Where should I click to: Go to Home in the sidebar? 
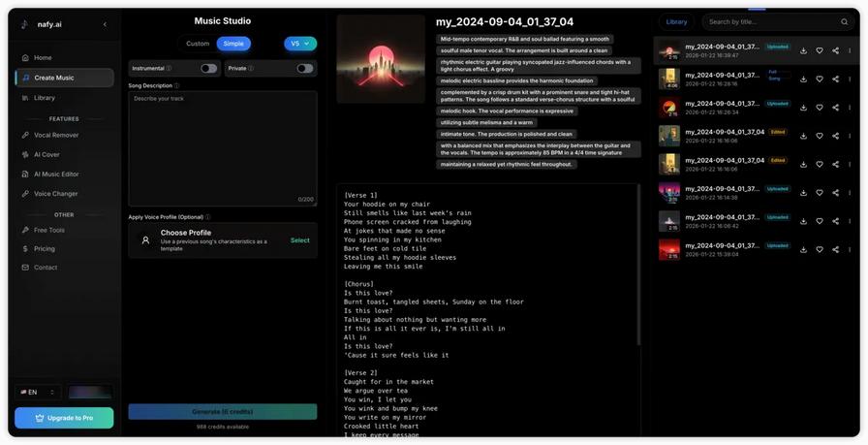[x=64, y=57]
